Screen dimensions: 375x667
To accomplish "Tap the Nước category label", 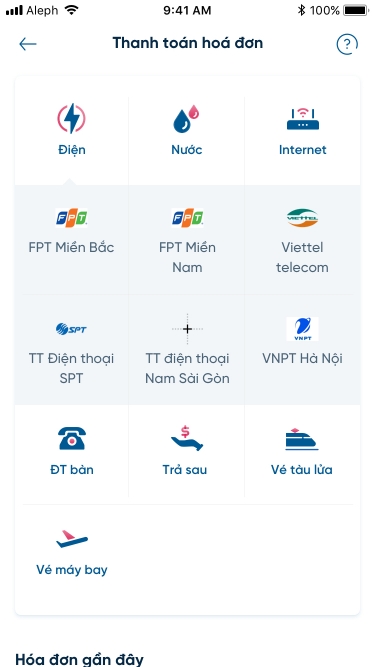I will [186, 150].
